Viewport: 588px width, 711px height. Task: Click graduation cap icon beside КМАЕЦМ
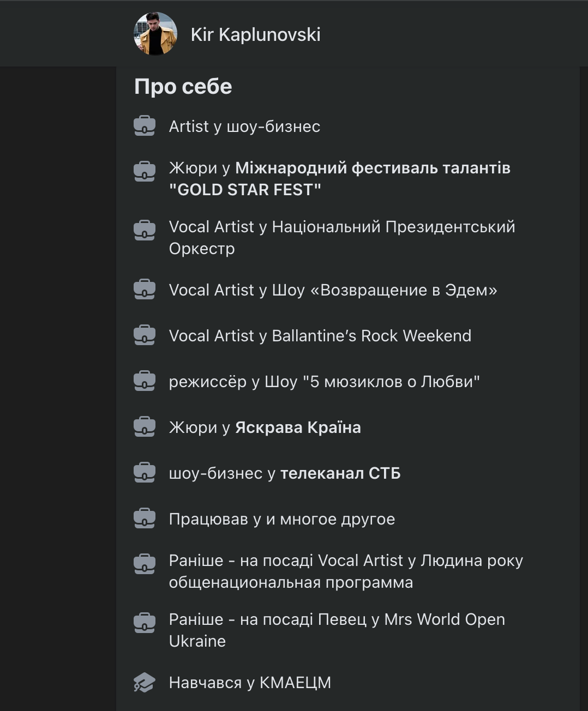(x=145, y=682)
